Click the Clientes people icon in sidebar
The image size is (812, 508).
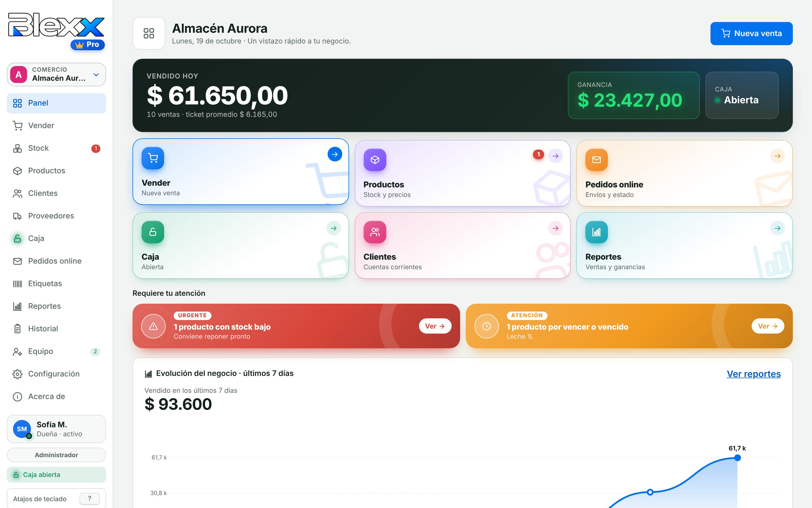tap(17, 194)
